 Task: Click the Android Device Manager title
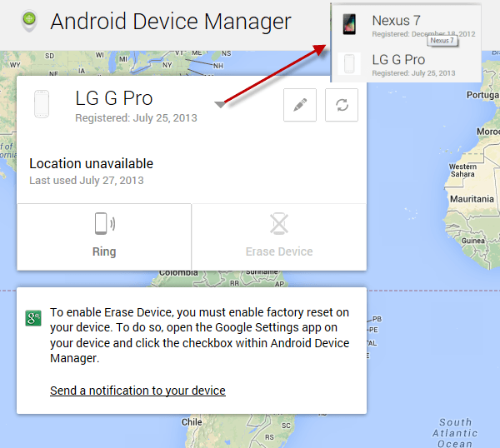point(171,22)
